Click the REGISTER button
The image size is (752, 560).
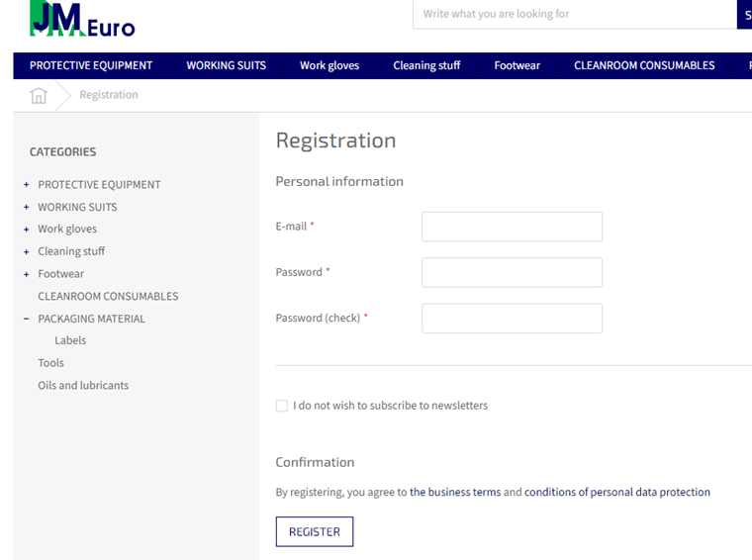(315, 531)
